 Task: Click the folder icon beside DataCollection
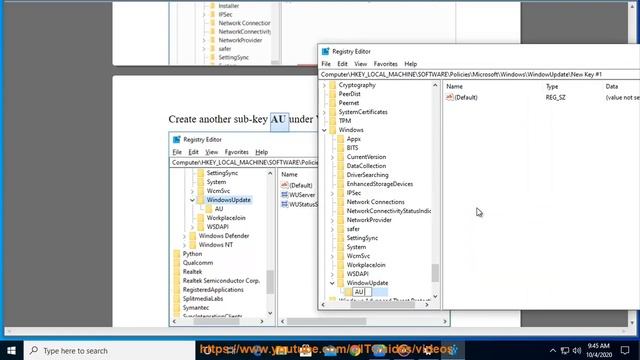coord(341,166)
